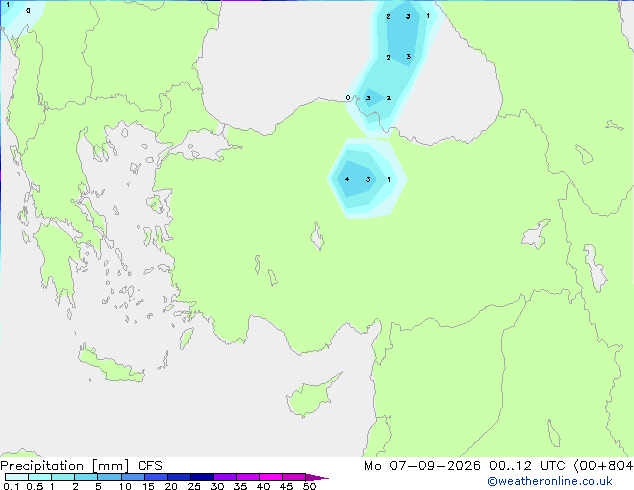Pick the legend swatch between 35 and 40
The height and width of the screenshot is (490, 634).
[248, 477]
